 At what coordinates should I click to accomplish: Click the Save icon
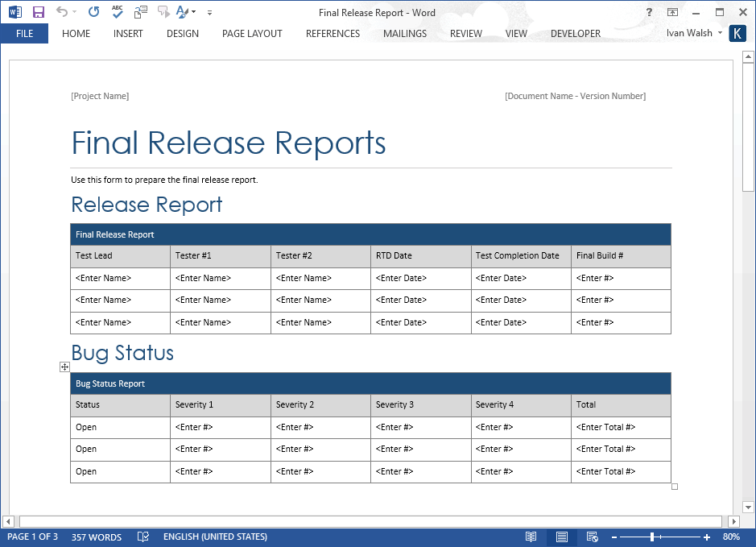coord(39,12)
